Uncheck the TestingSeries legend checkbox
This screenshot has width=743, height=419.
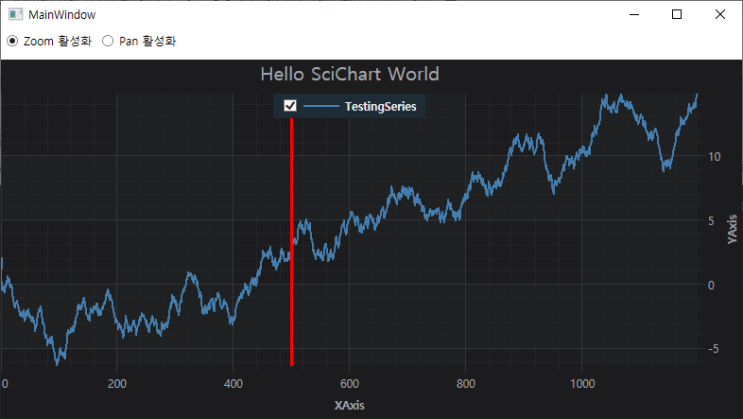point(290,106)
